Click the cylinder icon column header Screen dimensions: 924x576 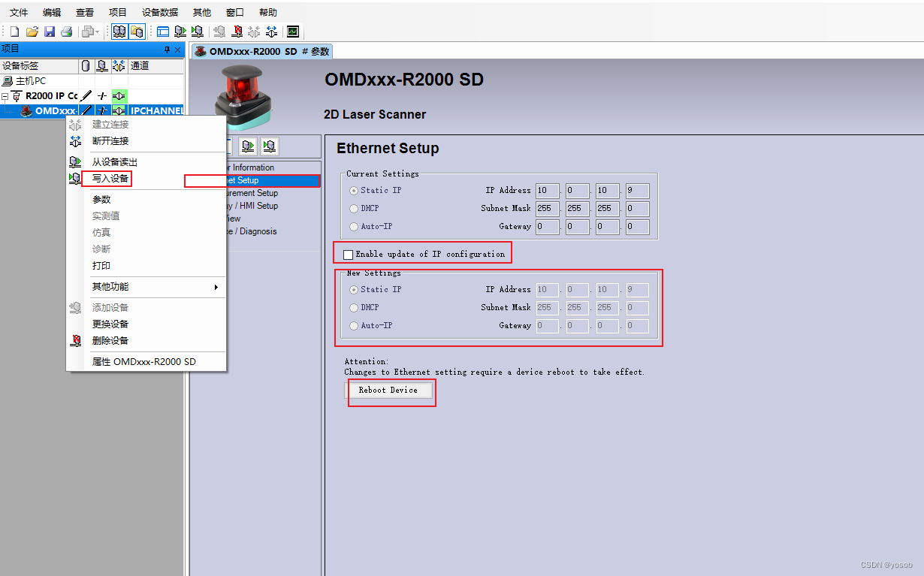point(86,66)
